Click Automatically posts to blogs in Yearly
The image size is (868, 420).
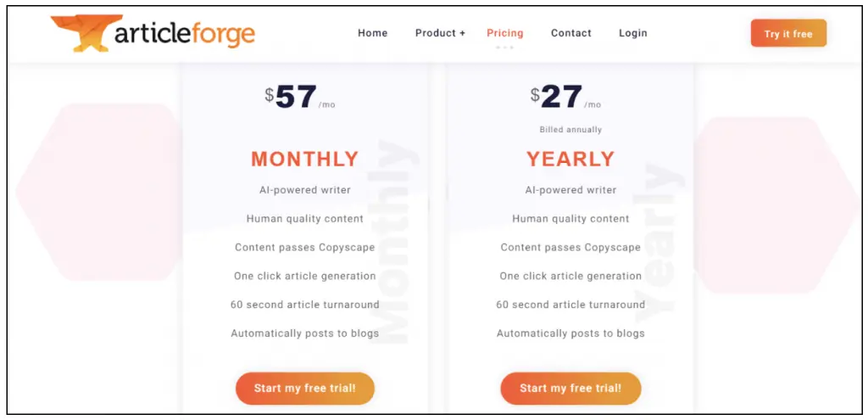click(570, 333)
